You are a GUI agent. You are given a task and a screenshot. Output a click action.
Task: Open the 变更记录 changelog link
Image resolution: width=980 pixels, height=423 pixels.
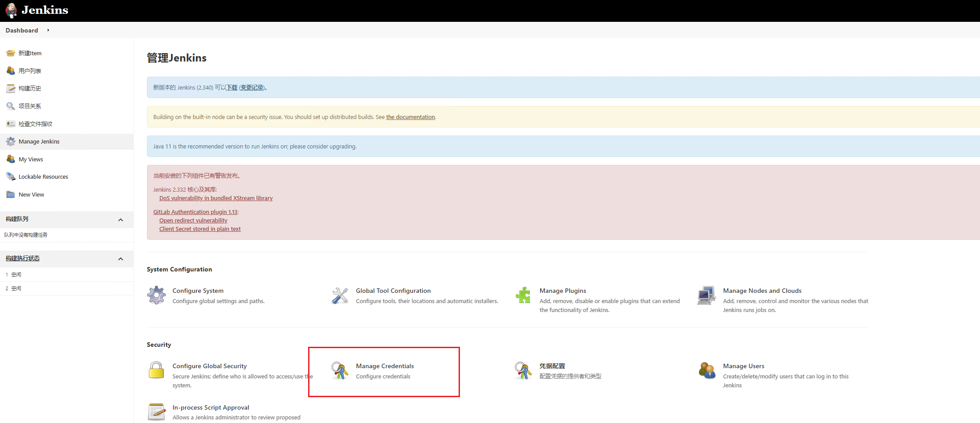tap(252, 87)
